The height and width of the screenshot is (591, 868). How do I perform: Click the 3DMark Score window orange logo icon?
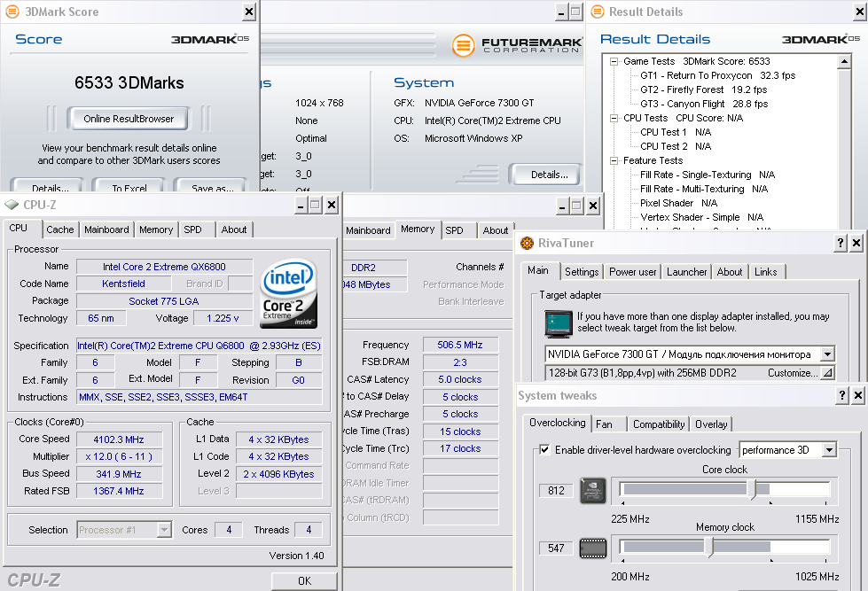(12, 12)
